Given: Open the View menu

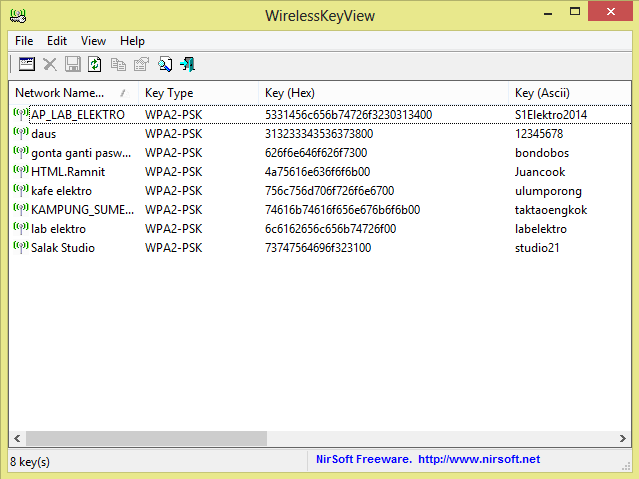Looking at the screenshot, I should [x=93, y=41].
